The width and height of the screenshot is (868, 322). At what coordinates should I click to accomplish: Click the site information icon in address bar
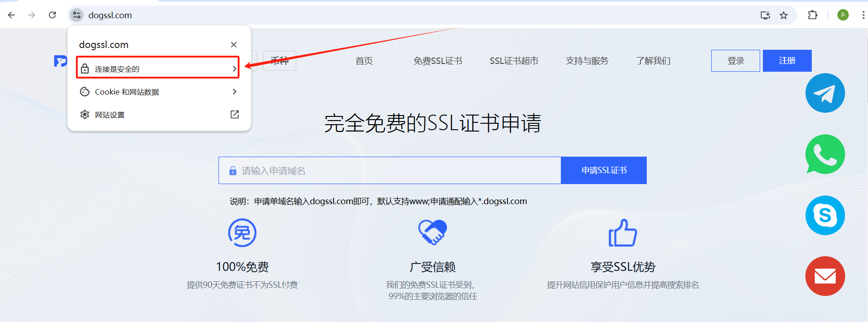(x=77, y=15)
